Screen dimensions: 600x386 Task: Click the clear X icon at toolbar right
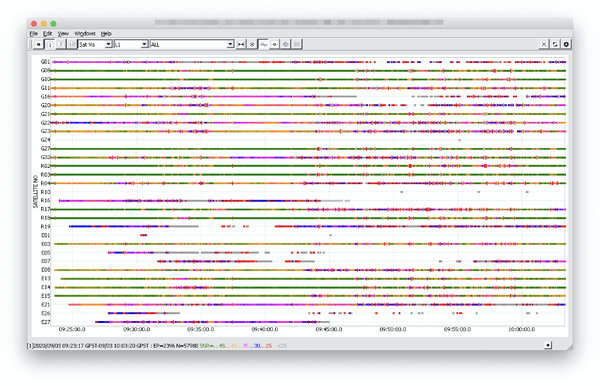[x=543, y=44]
